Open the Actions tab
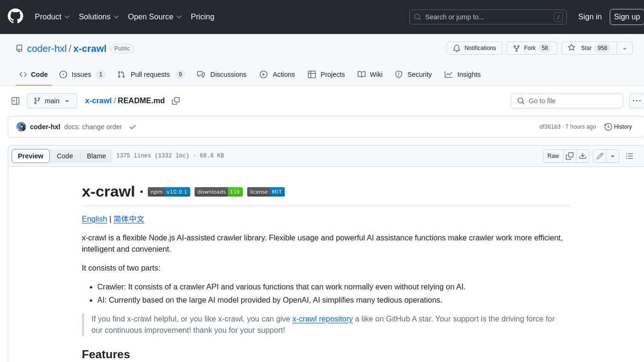 (277, 74)
